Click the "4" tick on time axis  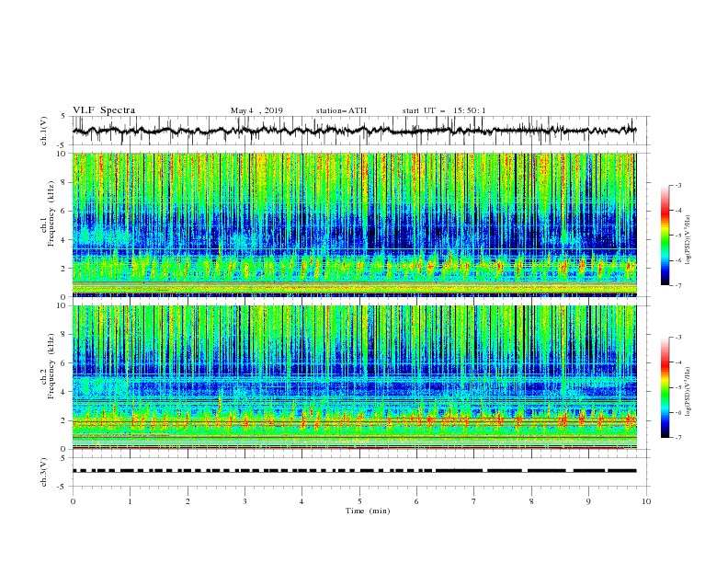[302, 501]
